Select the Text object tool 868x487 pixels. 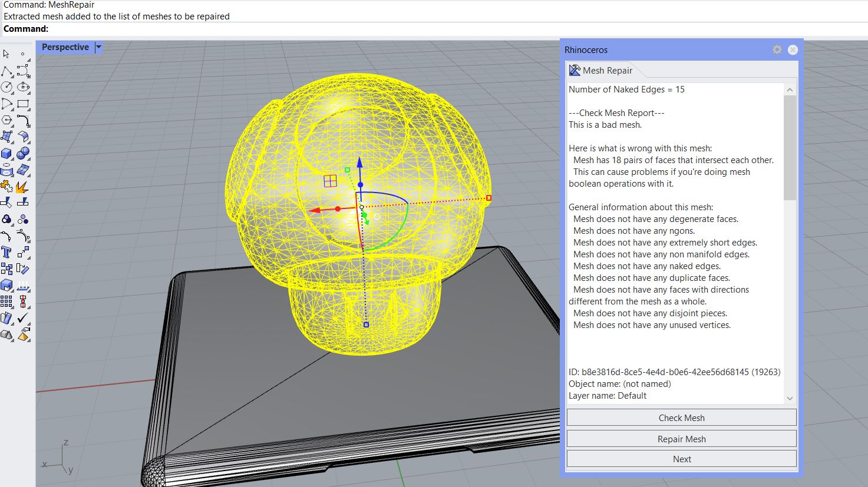click(6, 253)
